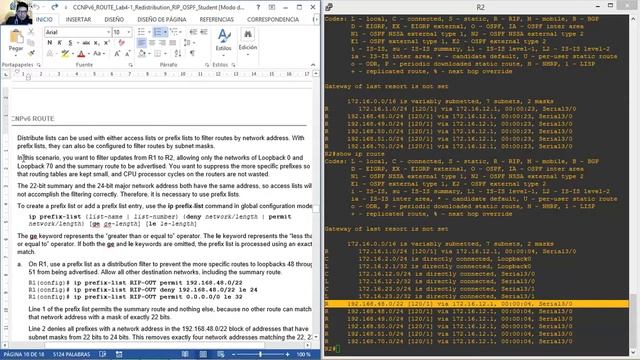Click the Format Painter brush icon

31,53
